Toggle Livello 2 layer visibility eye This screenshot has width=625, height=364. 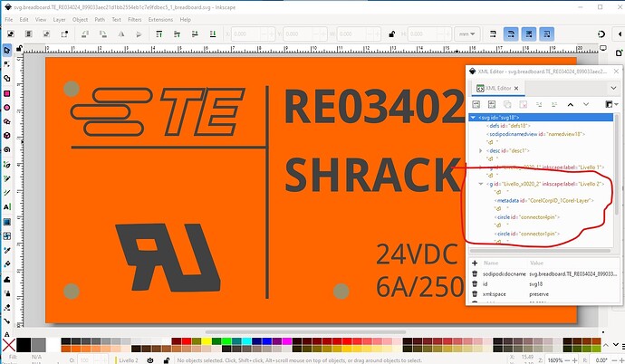click(149, 360)
